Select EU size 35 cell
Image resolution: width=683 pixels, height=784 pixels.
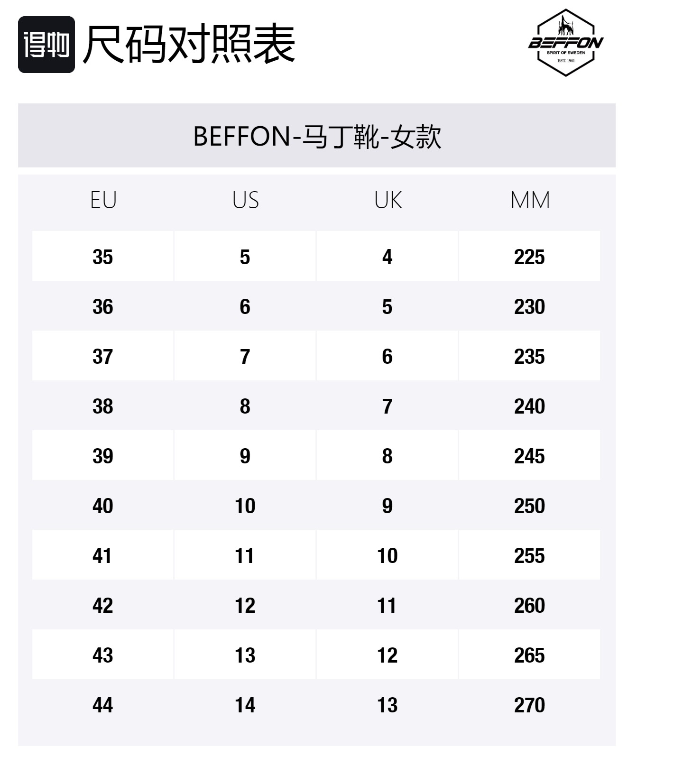(103, 257)
